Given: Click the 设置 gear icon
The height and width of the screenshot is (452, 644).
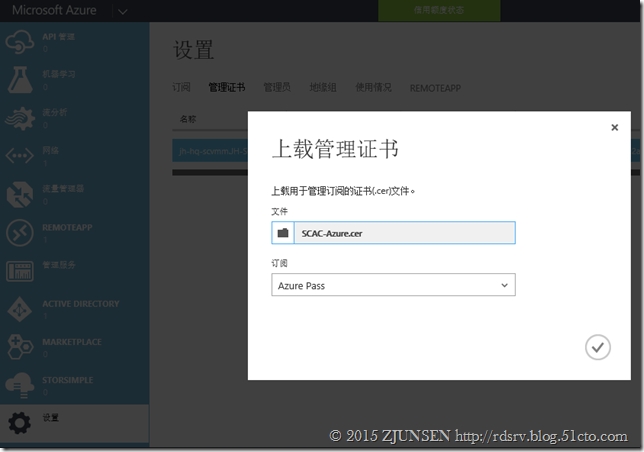Looking at the screenshot, I should [19, 423].
